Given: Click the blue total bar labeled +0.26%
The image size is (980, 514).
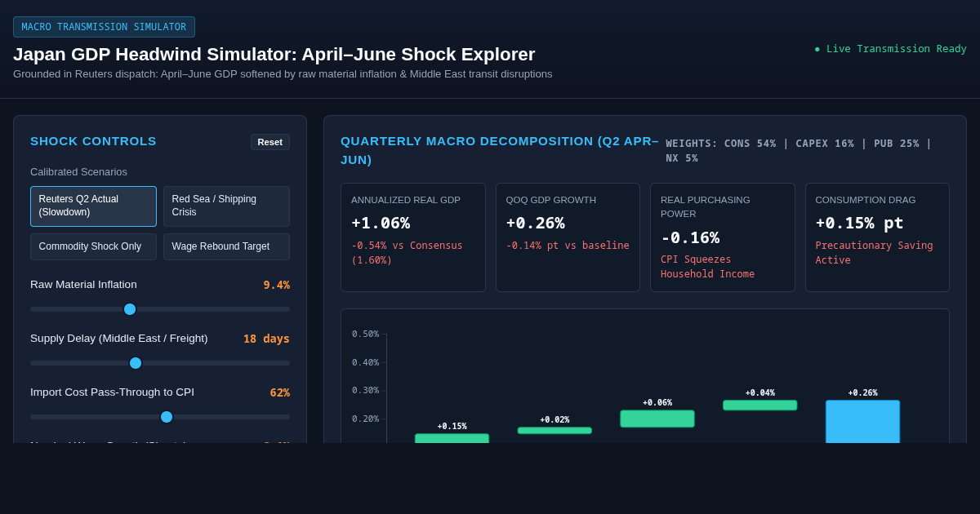Looking at the screenshot, I should point(862,422).
